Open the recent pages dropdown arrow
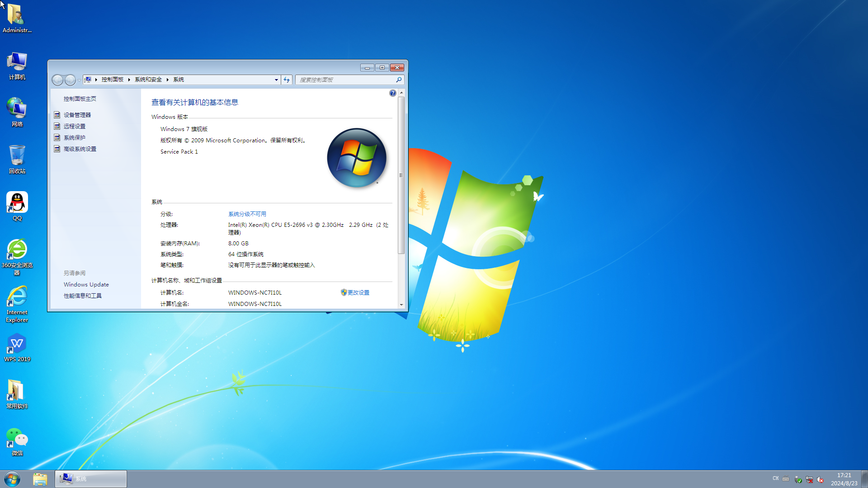This screenshot has width=868, height=488. pyautogui.click(x=79, y=80)
